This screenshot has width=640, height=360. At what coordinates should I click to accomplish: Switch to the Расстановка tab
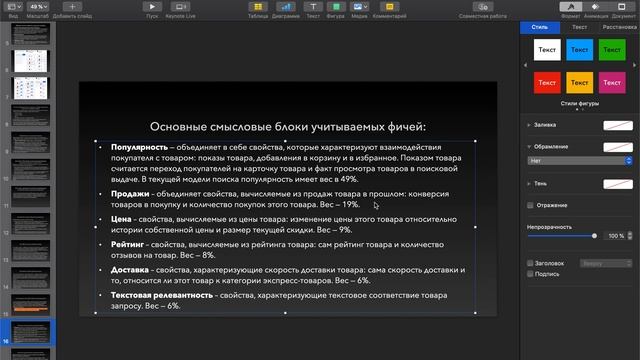[619, 27]
